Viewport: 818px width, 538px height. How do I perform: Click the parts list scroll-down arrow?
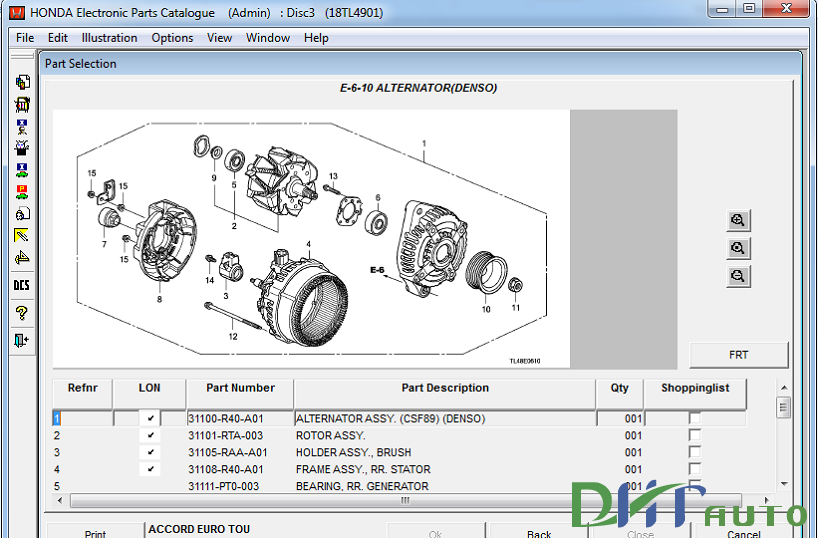(x=784, y=484)
